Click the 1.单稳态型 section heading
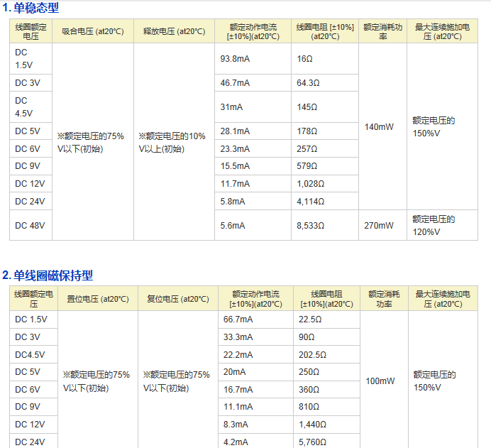Viewport: 491px width, 448px height. click(x=31, y=9)
